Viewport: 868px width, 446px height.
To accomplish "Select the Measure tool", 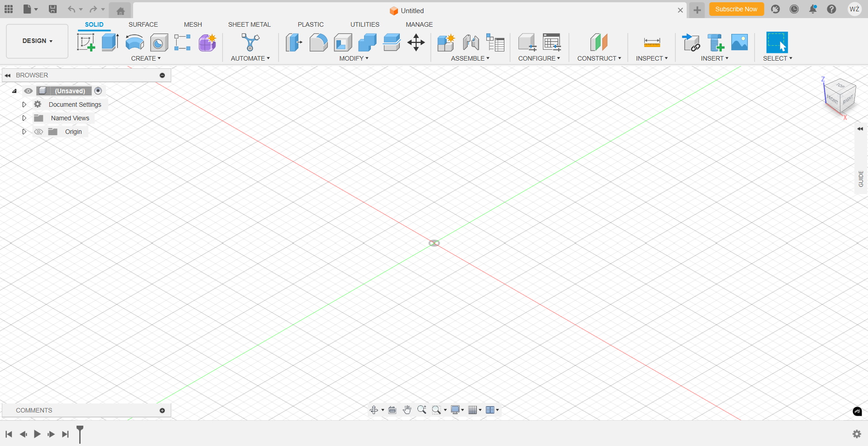I will pyautogui.click(x=652, y=43).
